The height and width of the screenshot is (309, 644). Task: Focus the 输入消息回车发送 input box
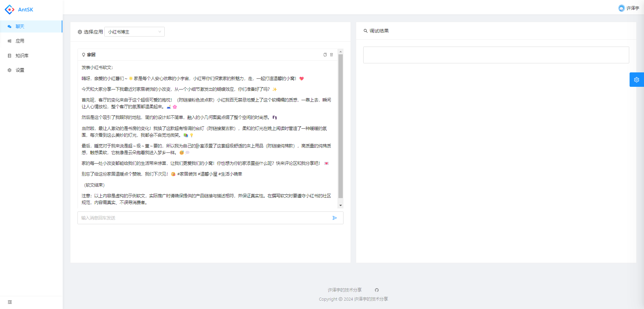point(201,218)
